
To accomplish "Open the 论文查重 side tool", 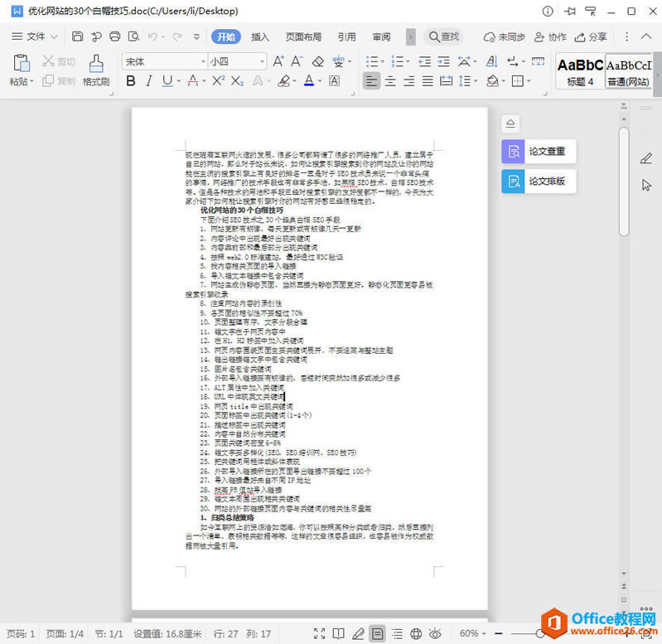I will coord(539,151).
